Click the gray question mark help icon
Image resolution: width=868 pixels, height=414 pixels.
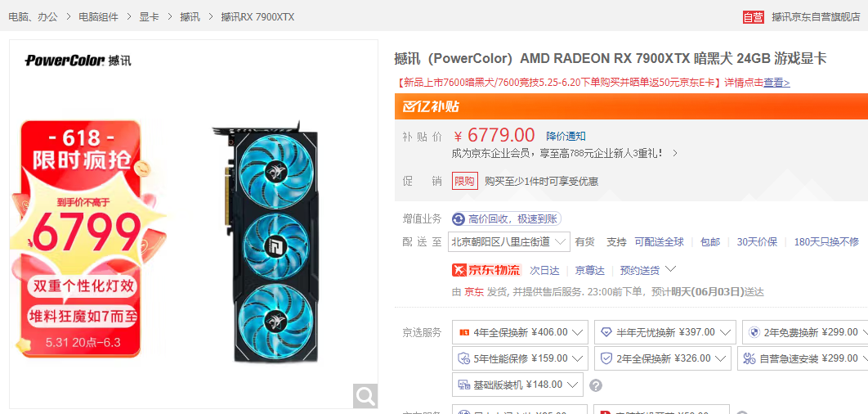tap(596, 385)
